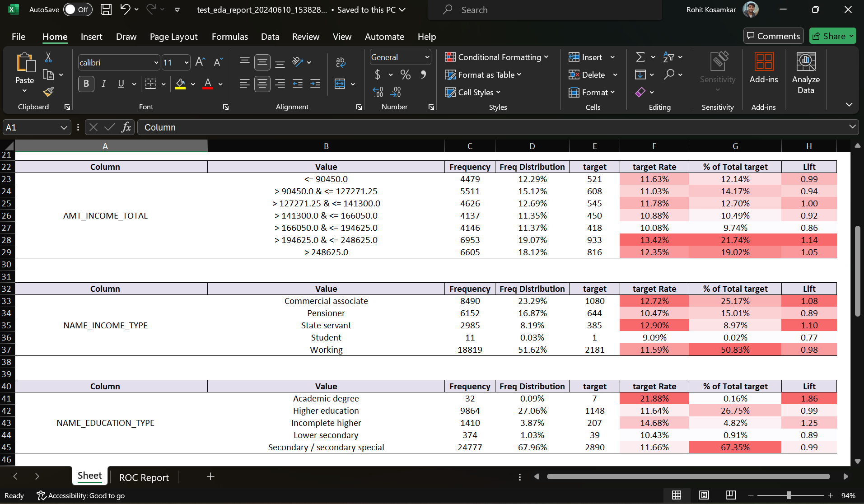Select the Percent Style icon
The width and height of the screenshot is (864, 504).
click(405, 75)
